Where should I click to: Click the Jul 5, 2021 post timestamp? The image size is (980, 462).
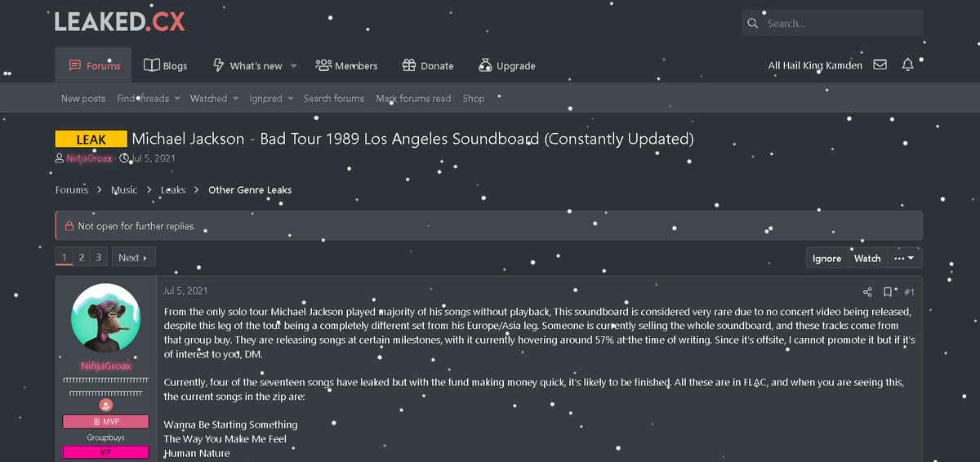tap(185, 291)
